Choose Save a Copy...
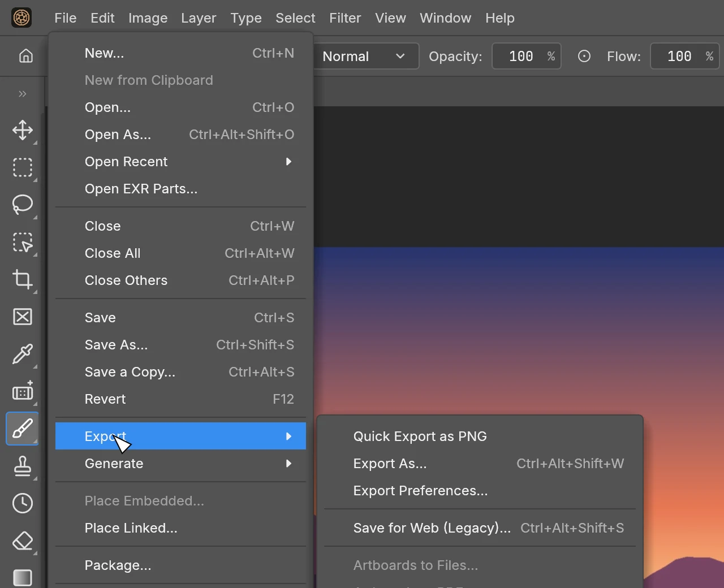Image resolution: width=724 pixels, height=588 pixels. [x=180, y=372]
